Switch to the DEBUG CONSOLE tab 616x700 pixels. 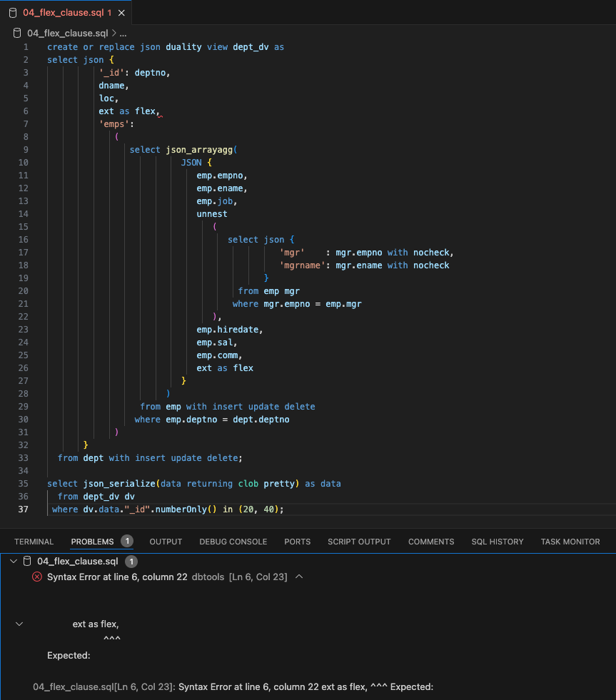click(233, 542)
